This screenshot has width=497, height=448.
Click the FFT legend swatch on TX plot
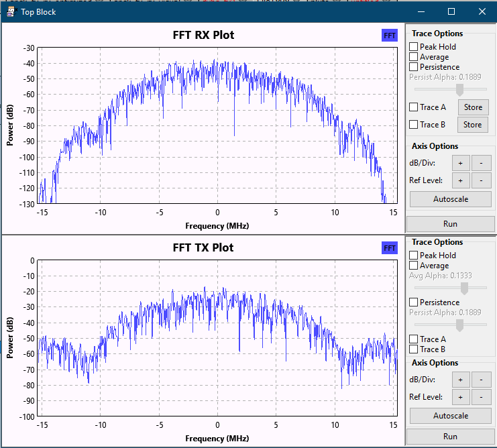pos(389,248)
